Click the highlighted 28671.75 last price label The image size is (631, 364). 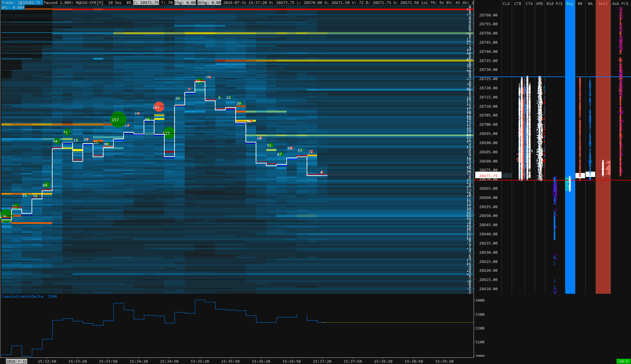click(488, 176)
